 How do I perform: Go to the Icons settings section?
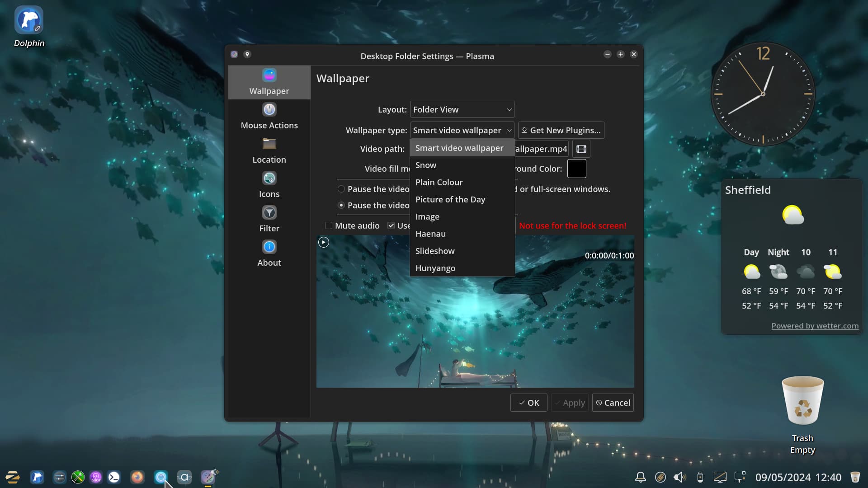(x=269, y=185)
